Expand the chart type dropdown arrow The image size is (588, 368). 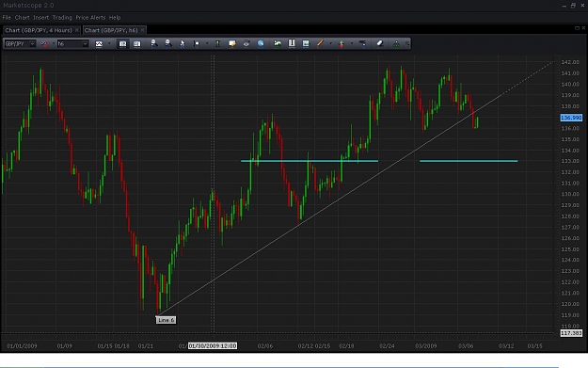(x=109, y=44)
